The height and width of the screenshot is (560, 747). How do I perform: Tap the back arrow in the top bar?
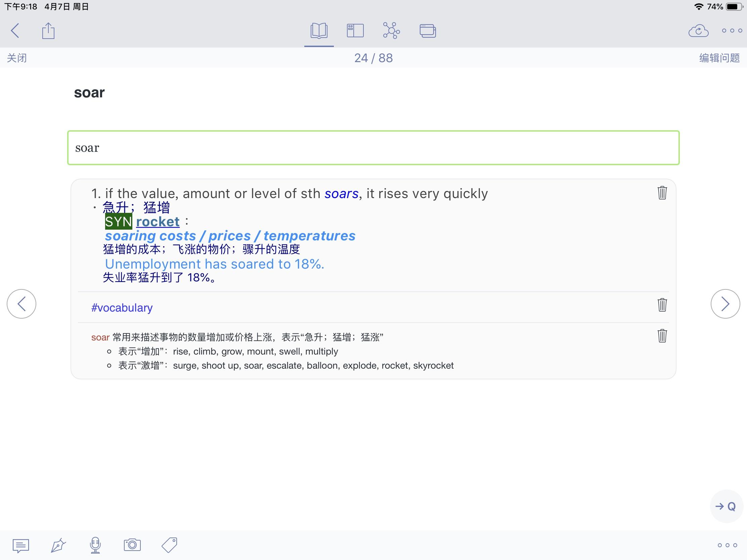[15, 31]
